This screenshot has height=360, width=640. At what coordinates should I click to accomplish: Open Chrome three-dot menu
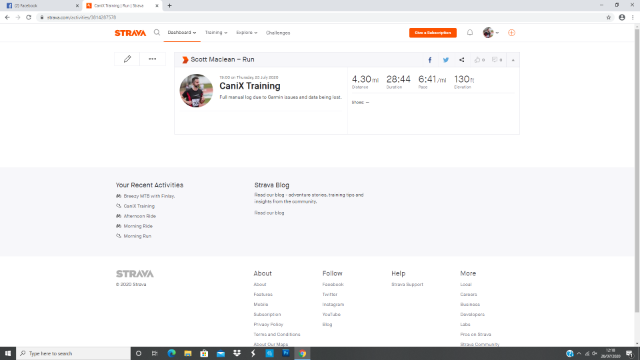pyautogui.click(x=633, y=17)
